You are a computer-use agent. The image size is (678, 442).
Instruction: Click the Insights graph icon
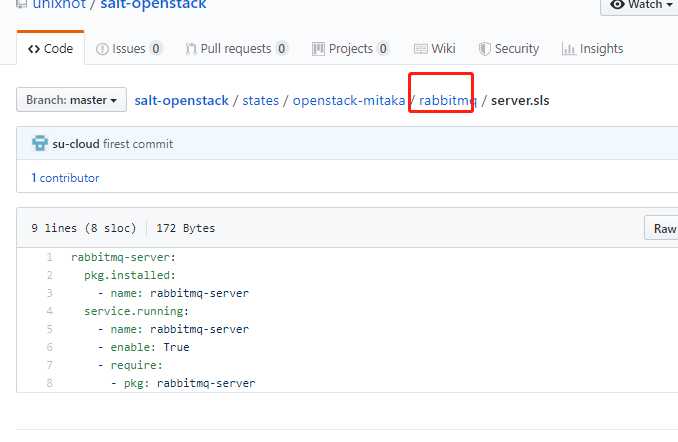(x=568, y=49)
